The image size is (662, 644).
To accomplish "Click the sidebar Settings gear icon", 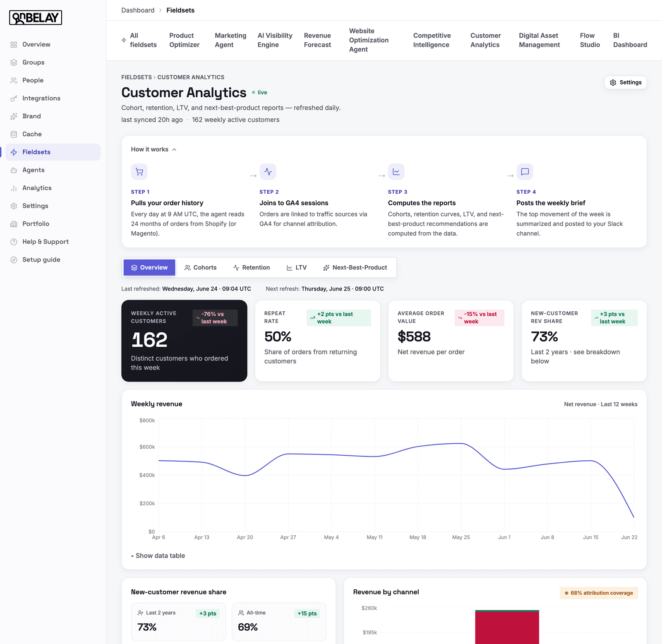I will tap(14, 206).
